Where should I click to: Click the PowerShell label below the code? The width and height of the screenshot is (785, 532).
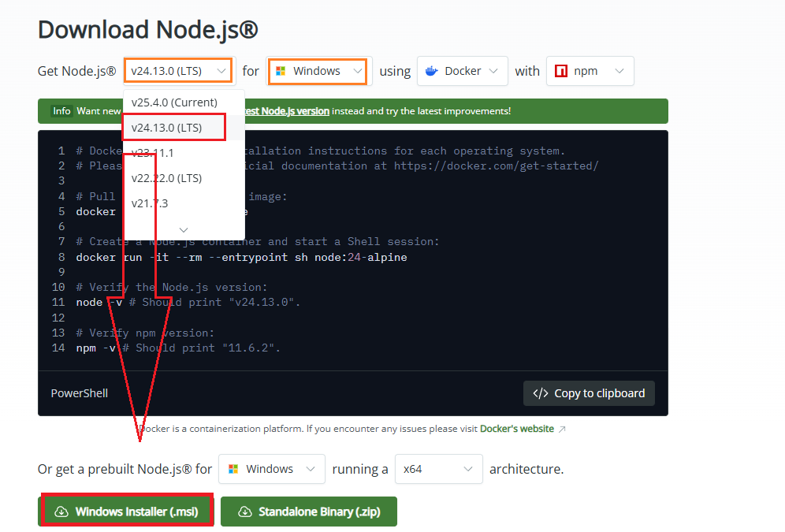tap(79, 393)
